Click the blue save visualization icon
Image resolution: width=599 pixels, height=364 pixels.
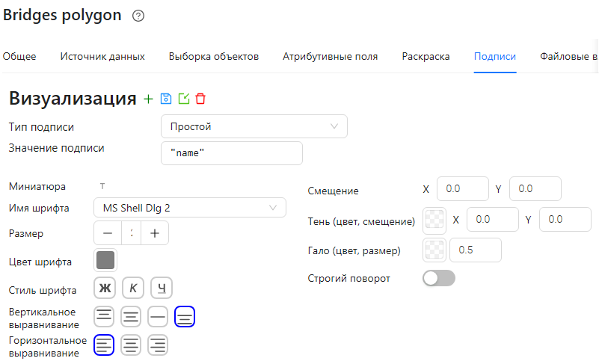pos(166,99)
